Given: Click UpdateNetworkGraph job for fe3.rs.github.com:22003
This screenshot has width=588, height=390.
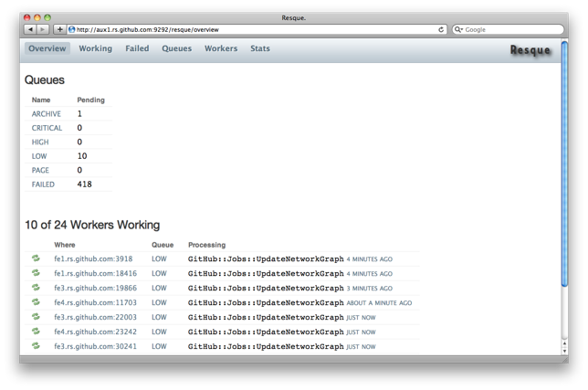Looking at the screenshot, I should (266, 317).
